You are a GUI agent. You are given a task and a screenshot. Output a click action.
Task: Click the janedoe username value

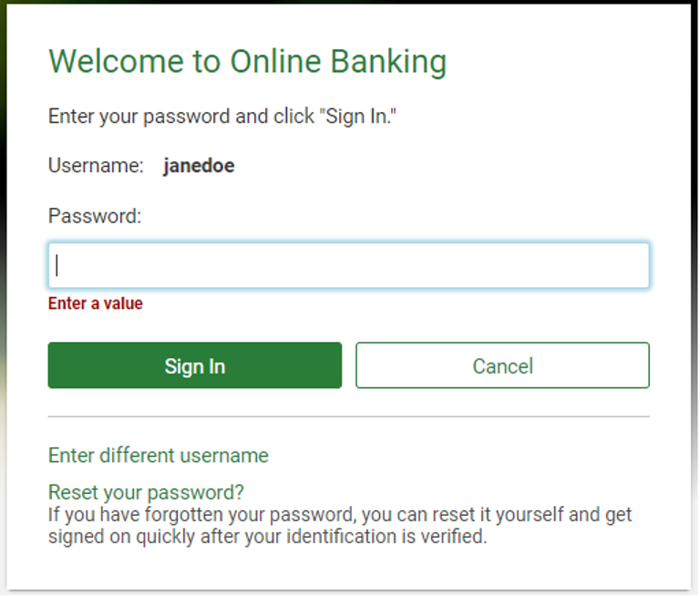(x=199, y=166)
